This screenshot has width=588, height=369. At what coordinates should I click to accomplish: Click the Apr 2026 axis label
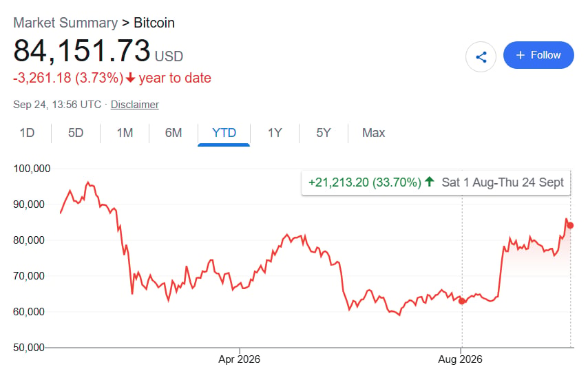pyautogui.click(x=239, y=359)
